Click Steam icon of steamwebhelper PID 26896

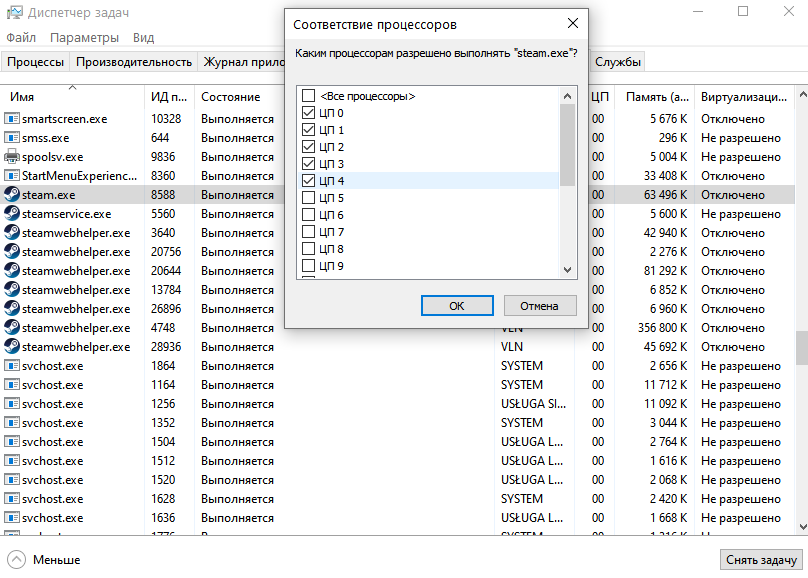tap(12, 309)
